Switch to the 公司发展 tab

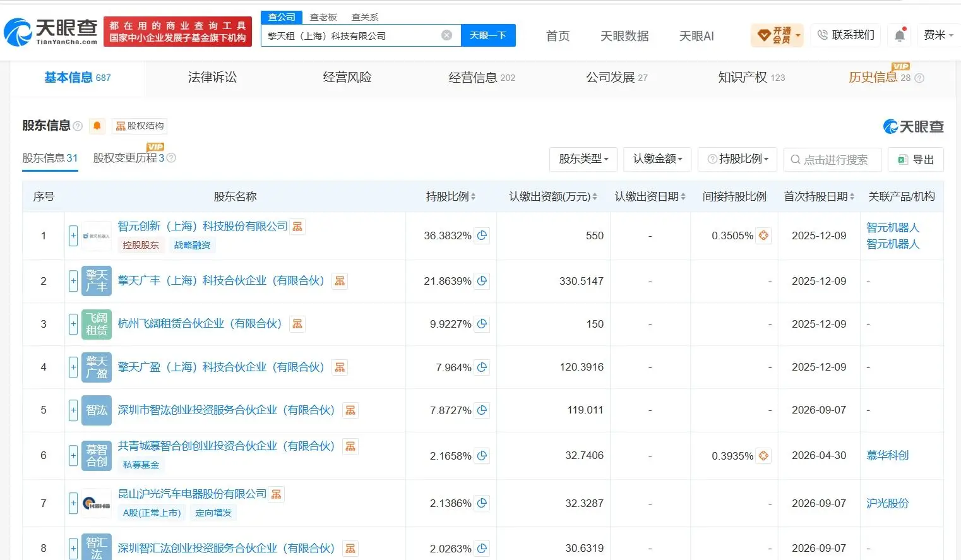617,78
